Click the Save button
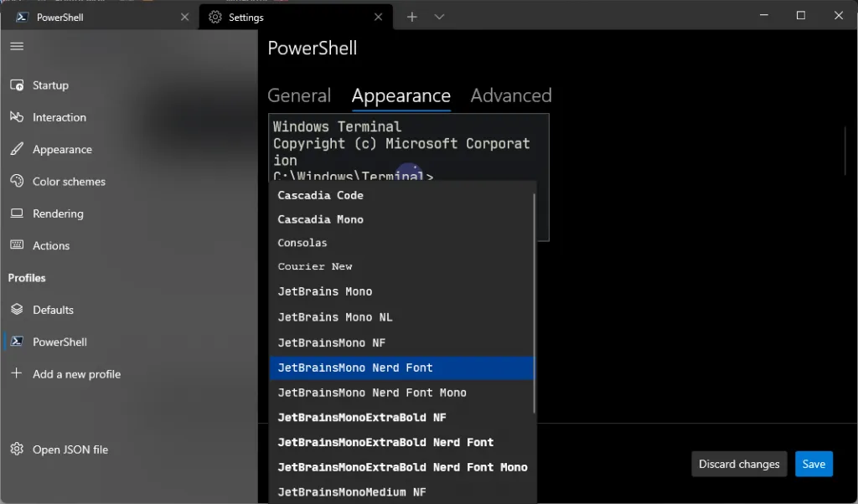The image size is (858, 504). pyautogui.click(x=814, y=464)
